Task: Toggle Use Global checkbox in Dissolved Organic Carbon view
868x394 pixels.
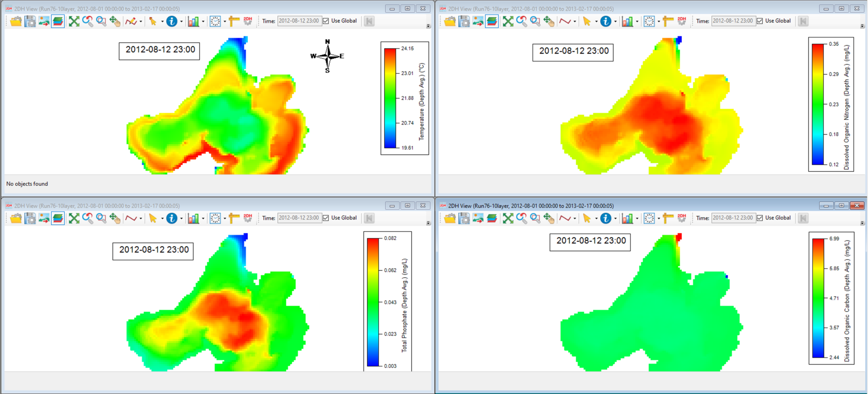Action: click(760, 218)
